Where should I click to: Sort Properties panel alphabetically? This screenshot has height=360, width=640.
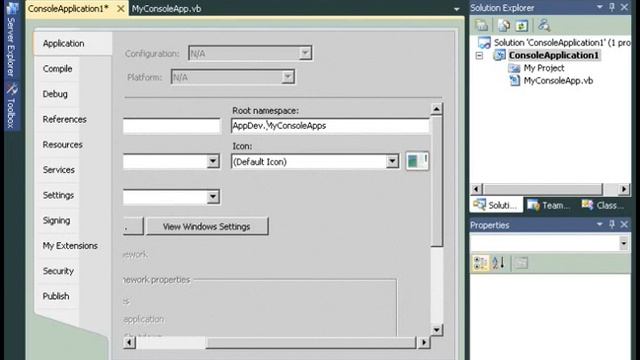[498, 263]
